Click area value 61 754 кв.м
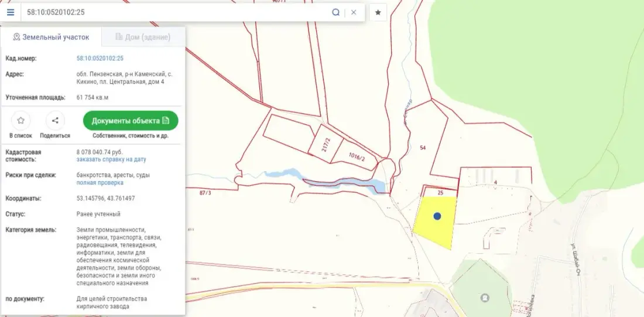644x317 pixels. click(x=93, y=97)
